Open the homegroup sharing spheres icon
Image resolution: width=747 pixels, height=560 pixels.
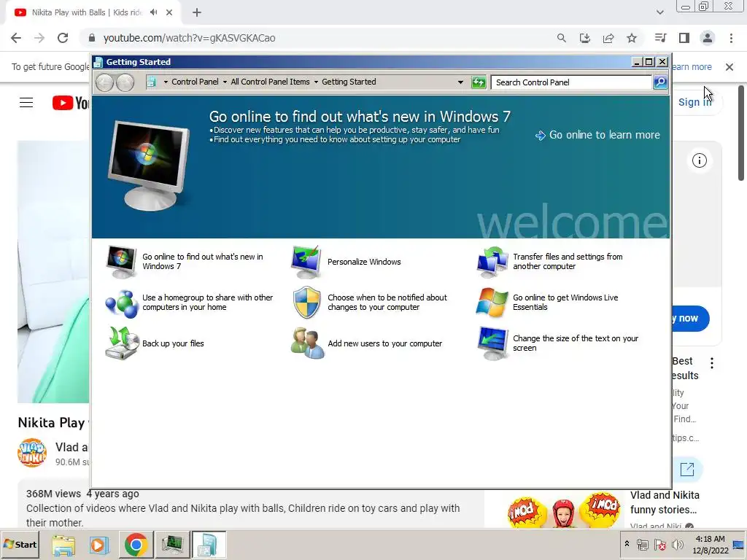coord(122,303)
